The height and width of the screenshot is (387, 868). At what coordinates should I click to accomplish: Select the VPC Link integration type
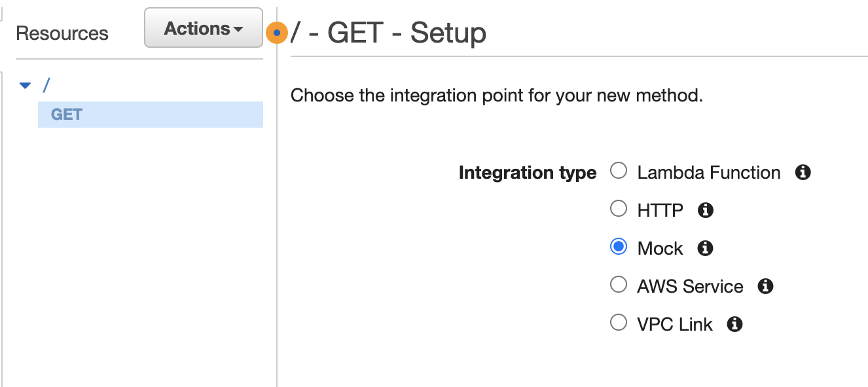[619, 322]
